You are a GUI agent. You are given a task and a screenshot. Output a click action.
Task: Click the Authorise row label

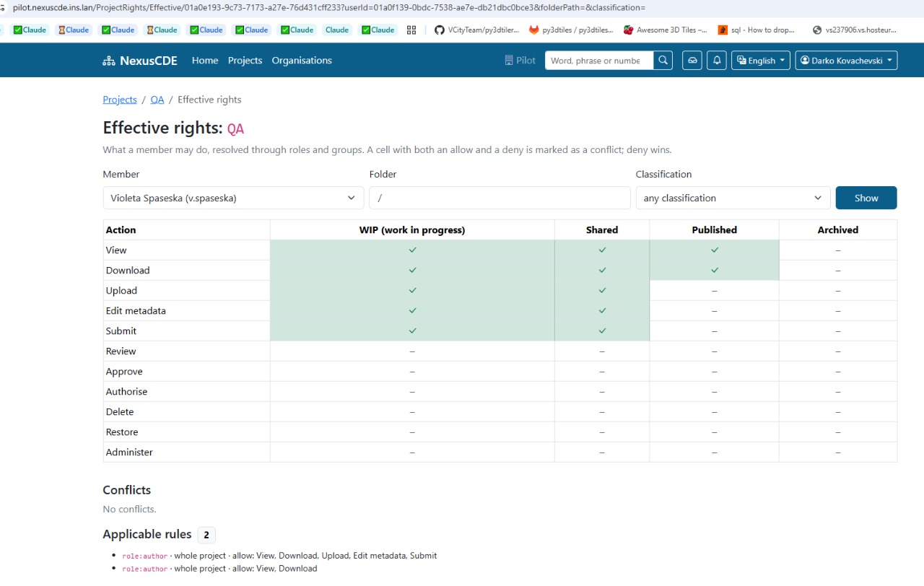tap(126, 392)
